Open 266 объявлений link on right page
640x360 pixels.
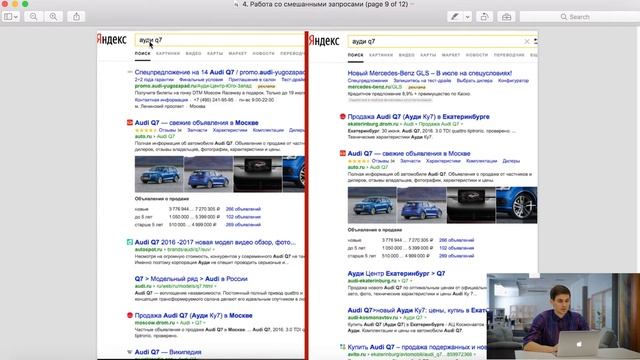click(456, 240)
